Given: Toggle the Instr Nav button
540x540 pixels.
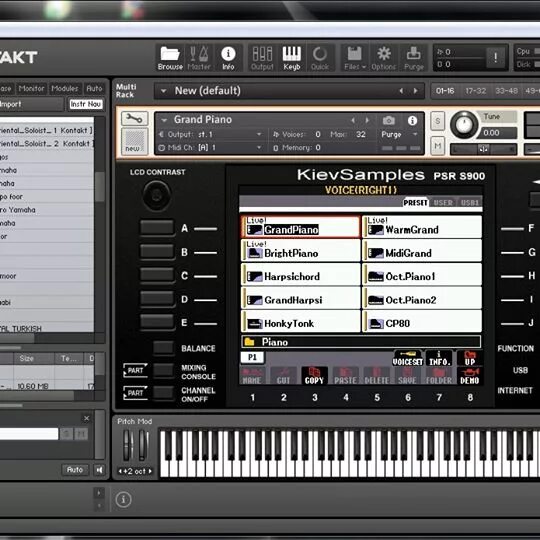Looking at the screenshot, I should coord(86,104).
